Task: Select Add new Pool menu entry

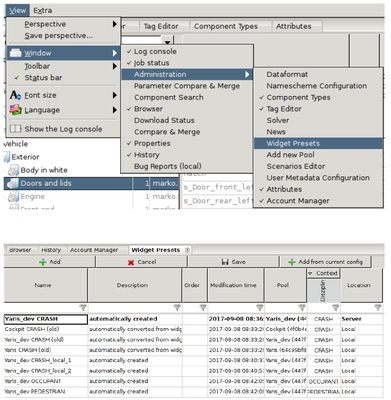Action: (x=318, y=155)
